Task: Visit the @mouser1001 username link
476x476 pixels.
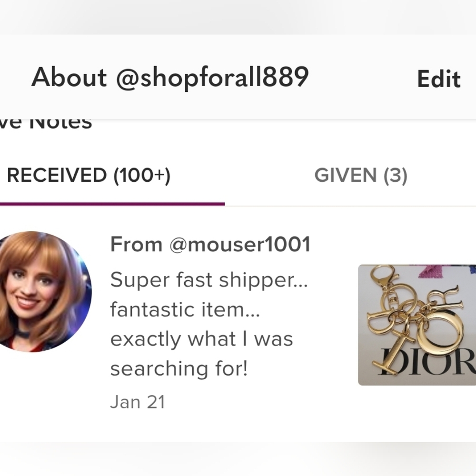Action: (x=240, y=244)
